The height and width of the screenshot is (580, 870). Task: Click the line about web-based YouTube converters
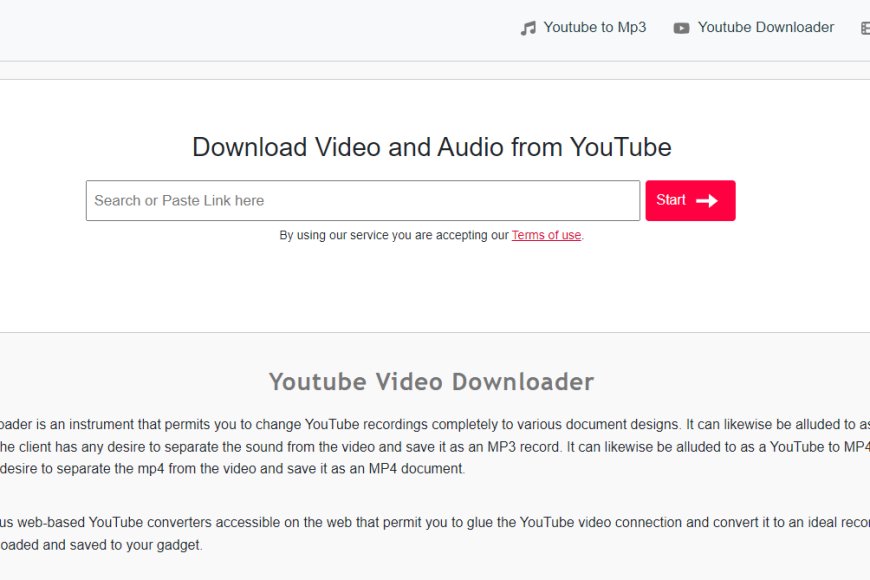click(x=435, y=522)
